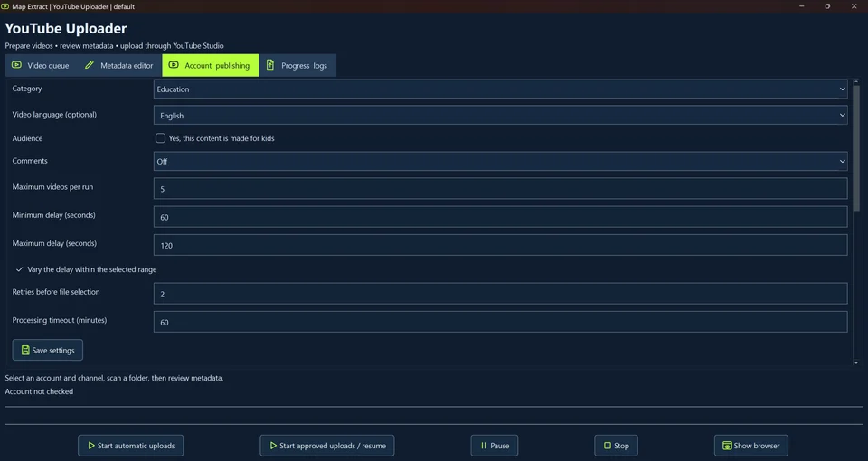Click the 'Audience' label

[x=28, y=138]
